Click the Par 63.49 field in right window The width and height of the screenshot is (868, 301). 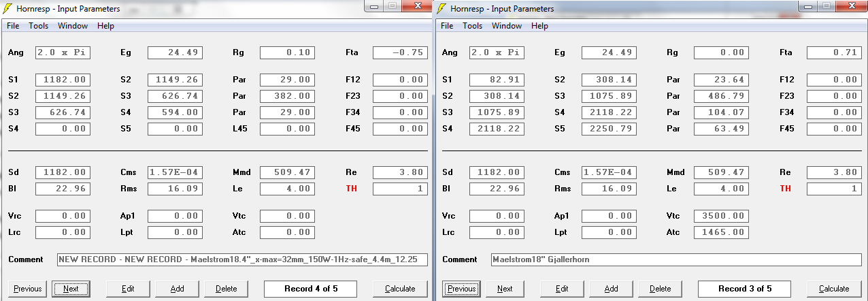721,129
